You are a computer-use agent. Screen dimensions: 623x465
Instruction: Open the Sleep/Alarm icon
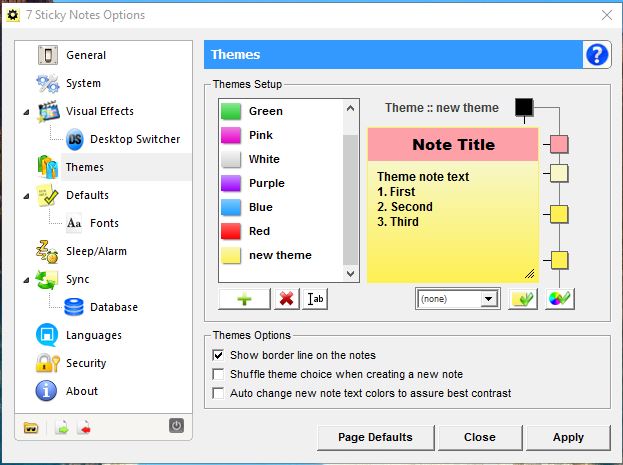[47, 252]
